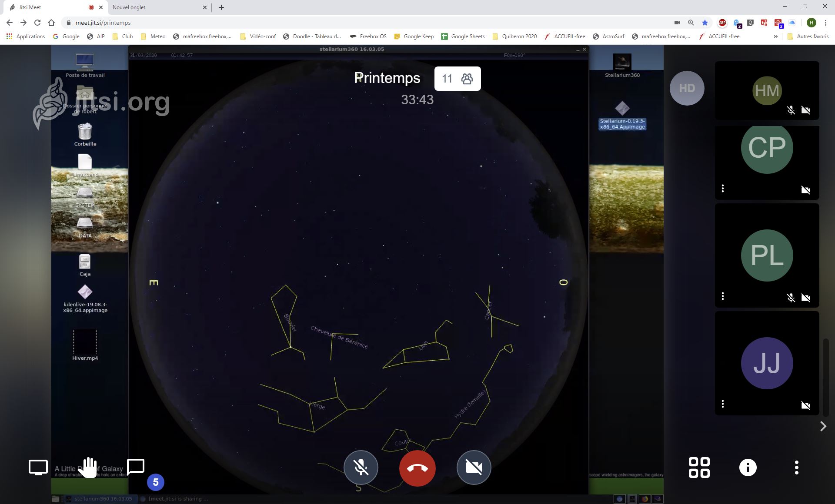Select HD participant avatar

pyautogui.click(x=687, y=88)
